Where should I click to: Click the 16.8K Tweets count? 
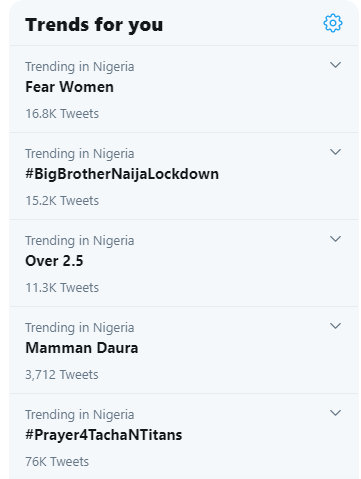(62, 114)
